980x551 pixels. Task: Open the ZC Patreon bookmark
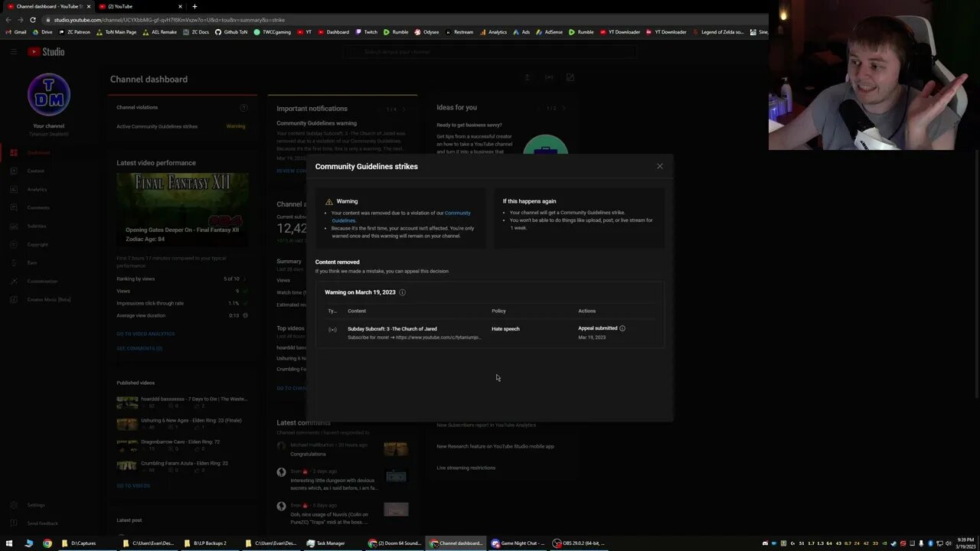(74, 32)
